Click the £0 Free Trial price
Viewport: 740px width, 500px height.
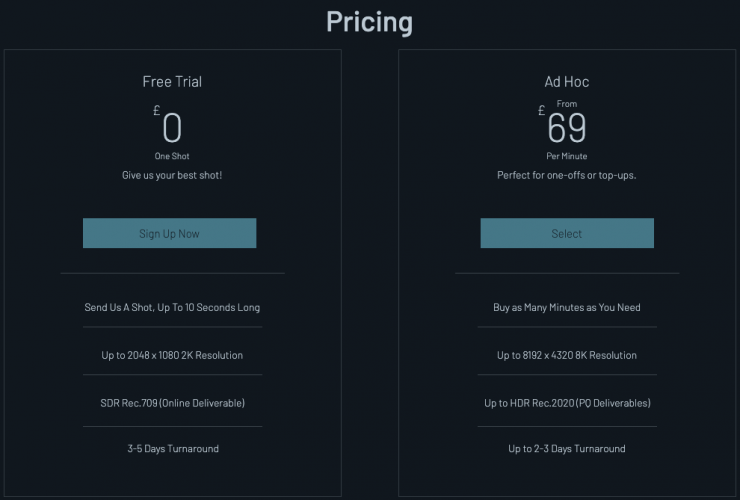pos(171,128)
